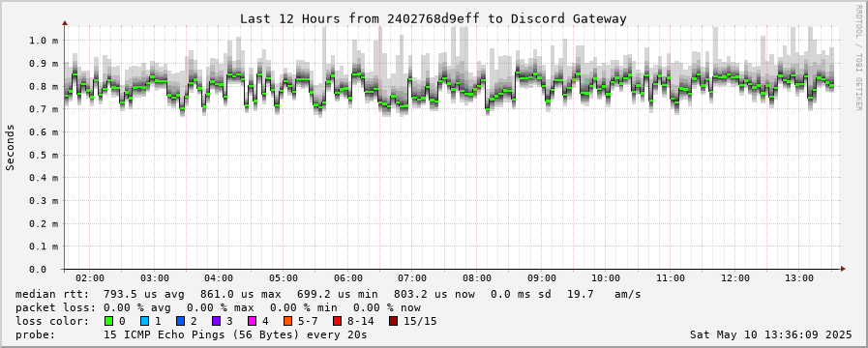Screen dimensions: 868x348
Task: Click the '803.2 us now' median value
Action: tap(434, 294)
